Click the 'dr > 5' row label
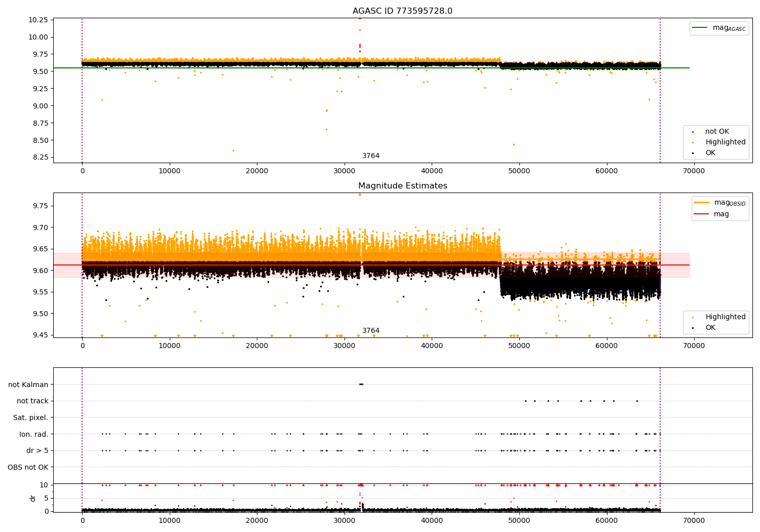The height and width of the screenshot is (532, 760). click(x=37, y=450)
